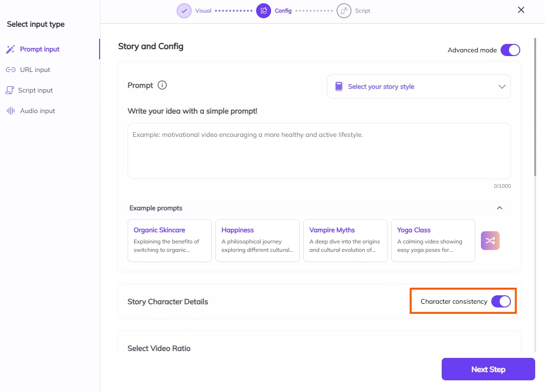Disable the Character consistency switch
Screen dimensions: 545x392
tap(501, 301)
